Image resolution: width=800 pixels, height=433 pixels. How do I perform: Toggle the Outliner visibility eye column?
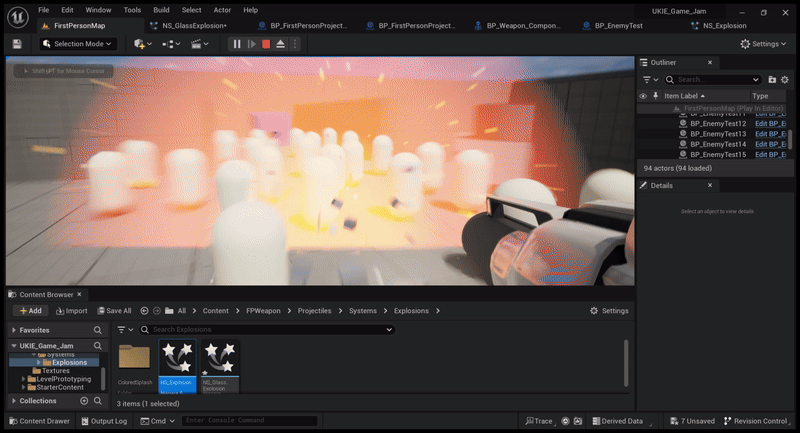click(x=643, y=96)
